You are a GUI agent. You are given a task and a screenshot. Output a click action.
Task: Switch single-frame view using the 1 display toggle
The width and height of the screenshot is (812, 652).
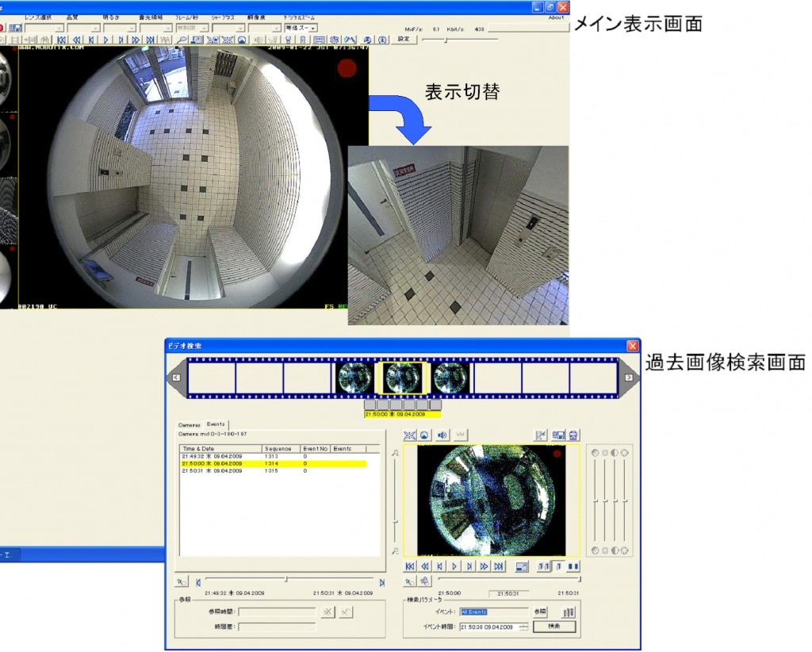coord(560,566)
